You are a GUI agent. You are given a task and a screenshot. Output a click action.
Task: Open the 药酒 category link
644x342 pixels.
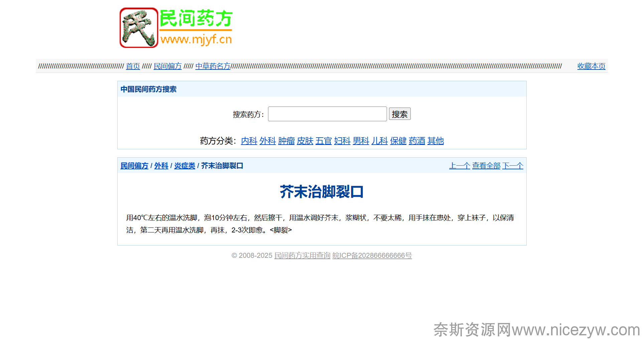pyautogui.click(x=417, y=141)
